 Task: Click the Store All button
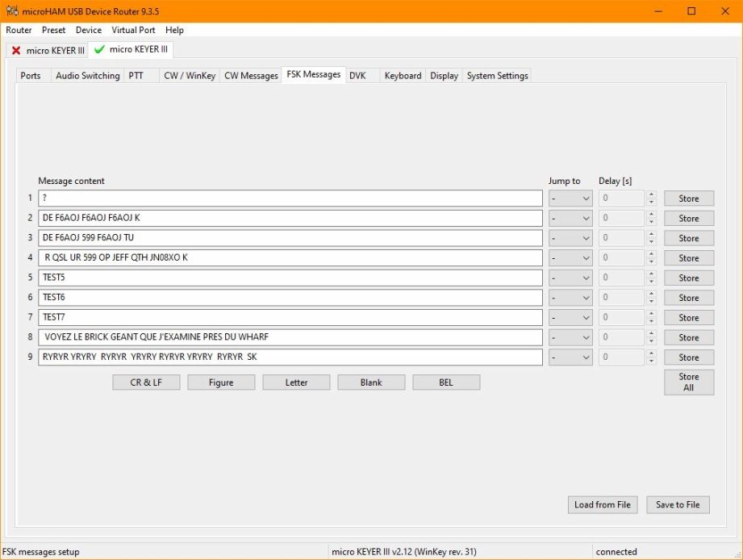click(688, 382)
